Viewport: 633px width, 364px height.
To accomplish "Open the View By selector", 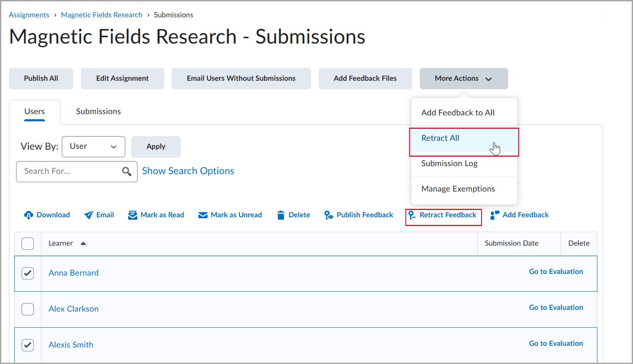I will (93, 147).
